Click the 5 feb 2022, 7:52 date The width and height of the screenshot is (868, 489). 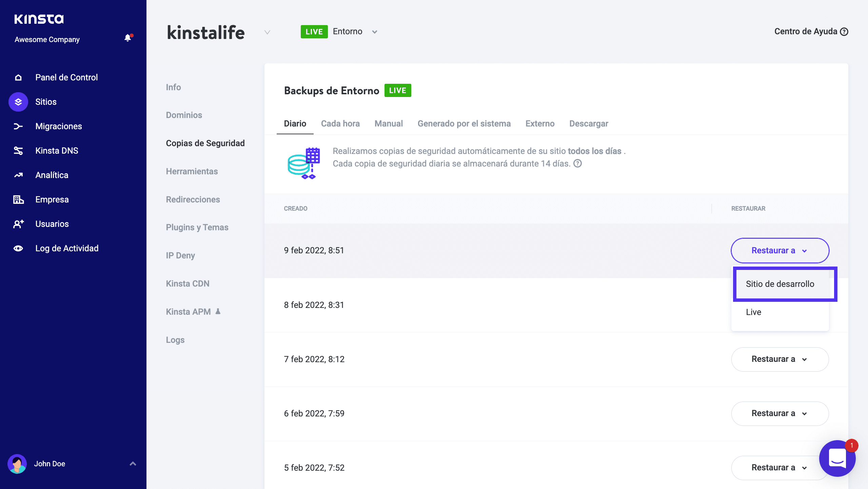314,468
